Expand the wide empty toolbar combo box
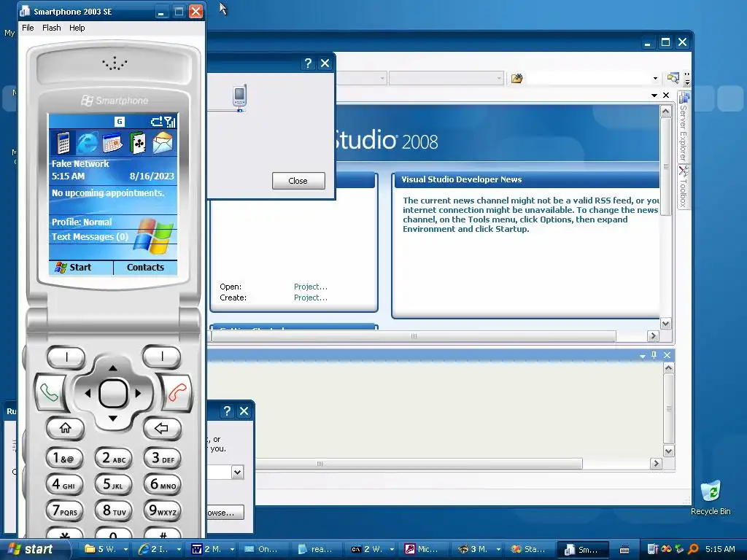Screen dimensions: 747x560 click(655, 79)
